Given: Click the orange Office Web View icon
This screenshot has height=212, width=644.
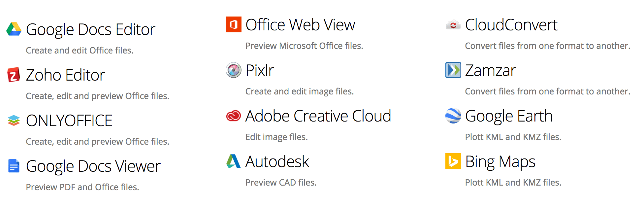Looking at the screenshot, I should 234,24.
